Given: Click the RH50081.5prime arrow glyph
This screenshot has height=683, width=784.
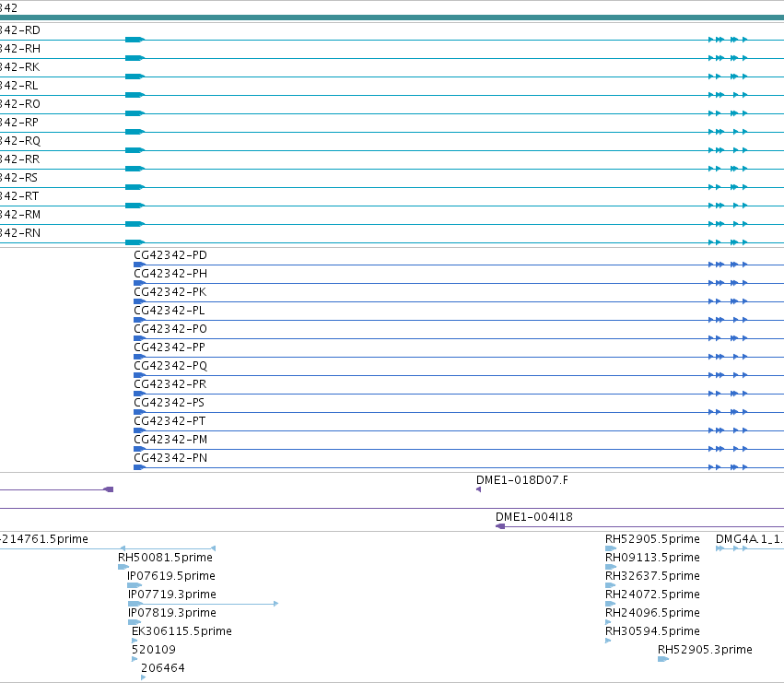Looking at the screenshot, I should [123, 567].
